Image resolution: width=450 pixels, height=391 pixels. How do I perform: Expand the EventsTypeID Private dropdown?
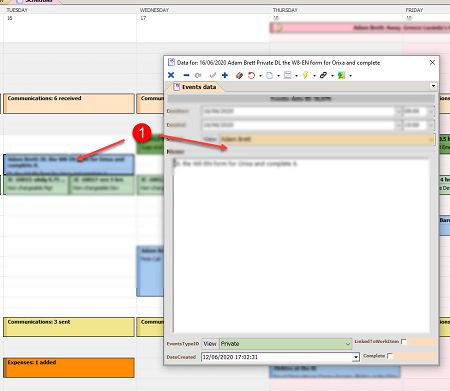click(348, 344)
